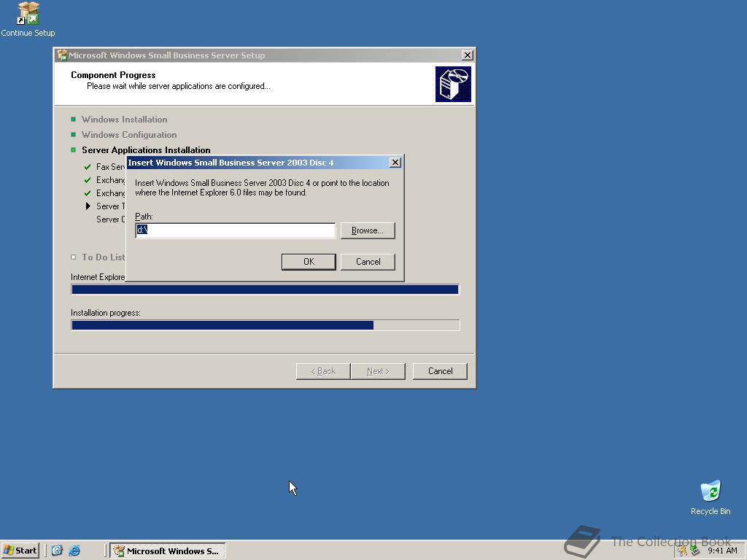Screen dimensions: 747x560
Task: Click the green bullet beside Windows Configuration
Action: (74, 134)
